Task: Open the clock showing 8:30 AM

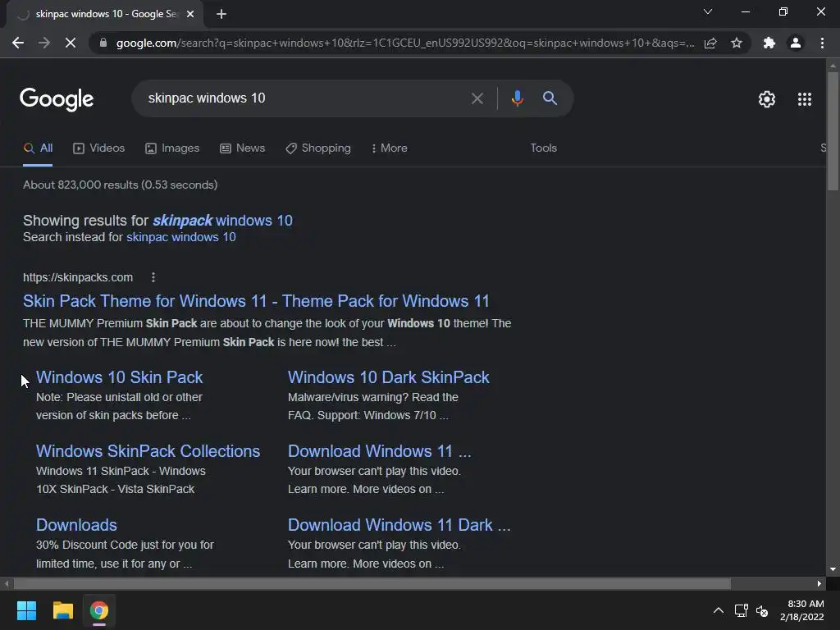Action: coord(802,610)
